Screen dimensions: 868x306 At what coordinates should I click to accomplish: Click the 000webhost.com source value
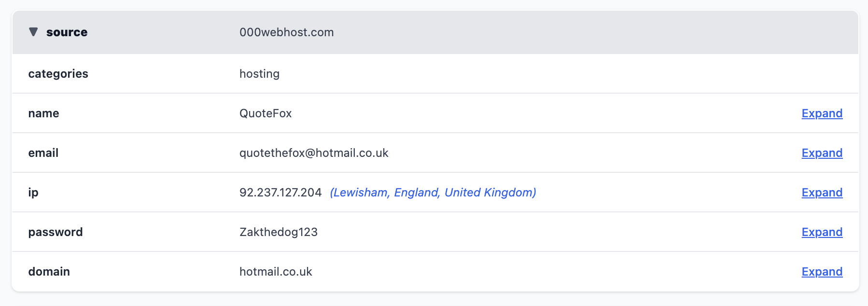286,32
